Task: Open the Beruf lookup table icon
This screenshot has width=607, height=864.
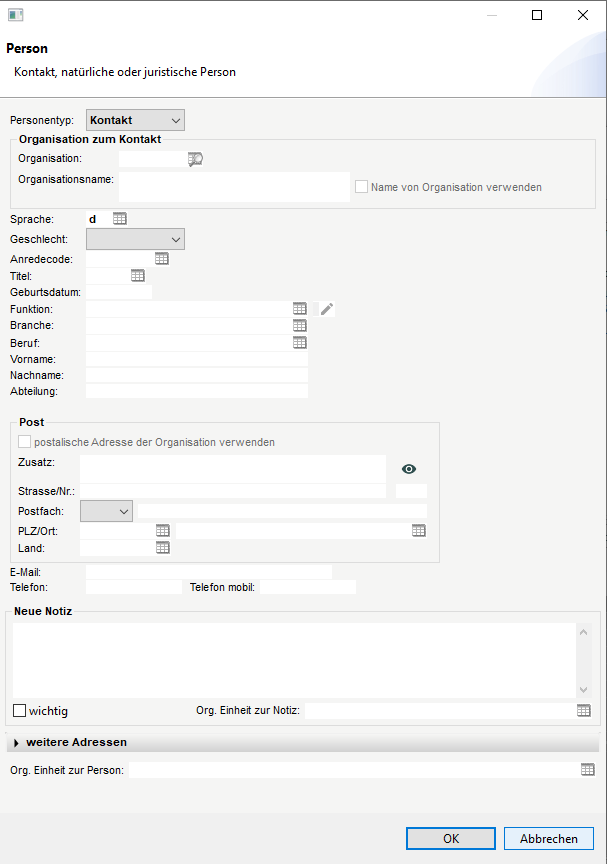Action: click(x=299, y=342)
